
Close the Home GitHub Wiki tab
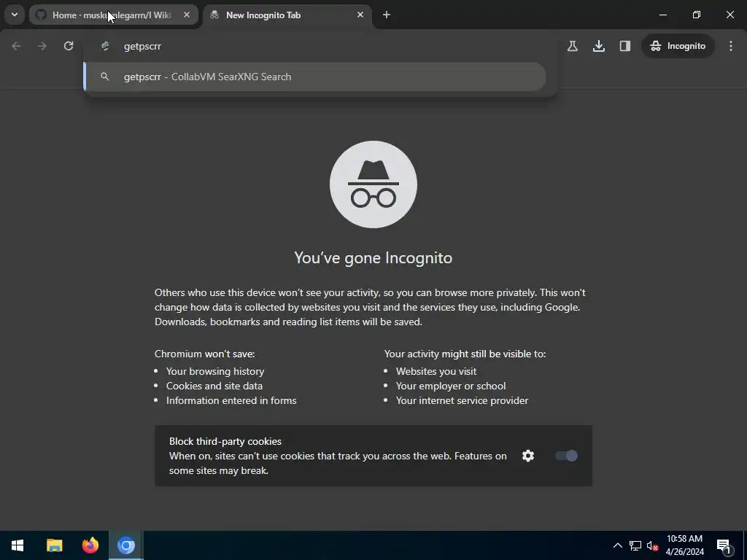tap(187, 15)
